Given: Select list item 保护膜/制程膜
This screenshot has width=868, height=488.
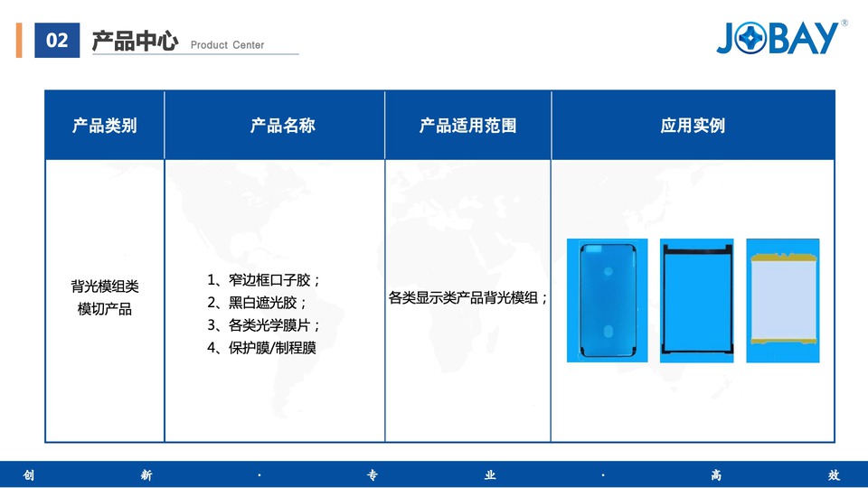Looking at the screenshot, I should click(261, 348).
